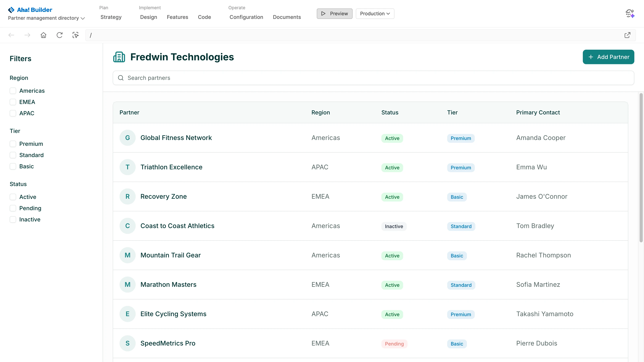Check the Premium tier filter
644x362 pixels.
pos(13,144)
